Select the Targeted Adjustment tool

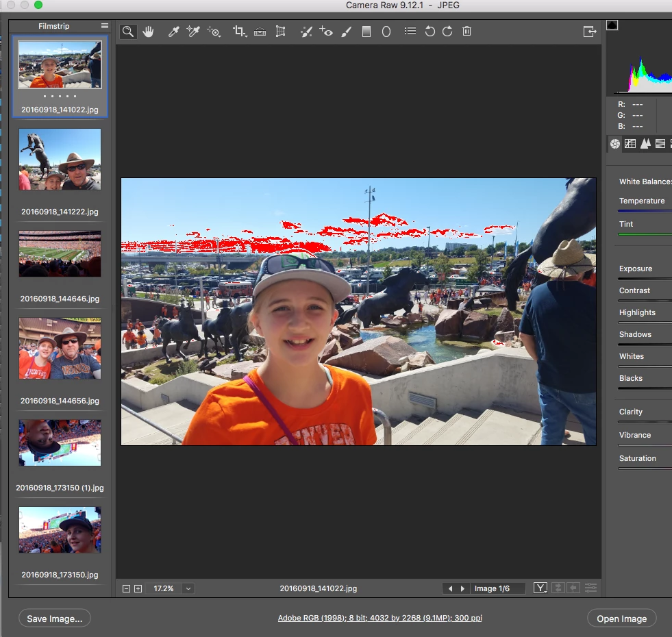pyautogui.click(x=214, y=32)
